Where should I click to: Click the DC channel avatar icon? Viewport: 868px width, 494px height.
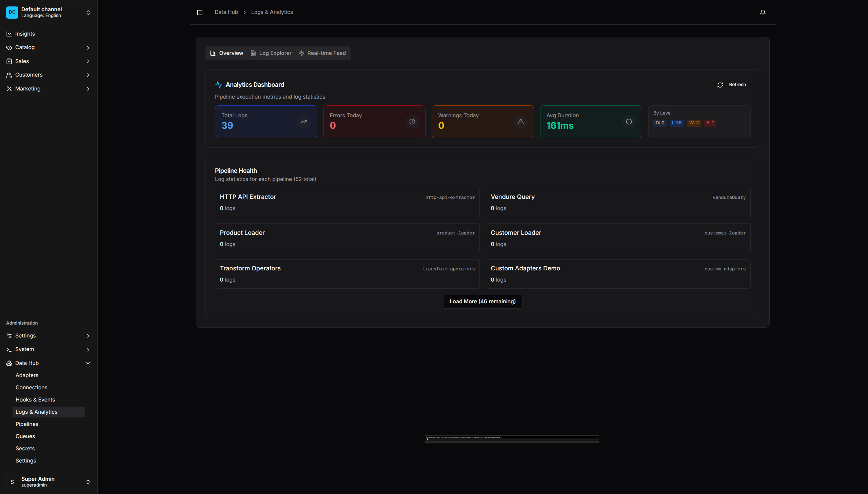[x=12, y=12]
